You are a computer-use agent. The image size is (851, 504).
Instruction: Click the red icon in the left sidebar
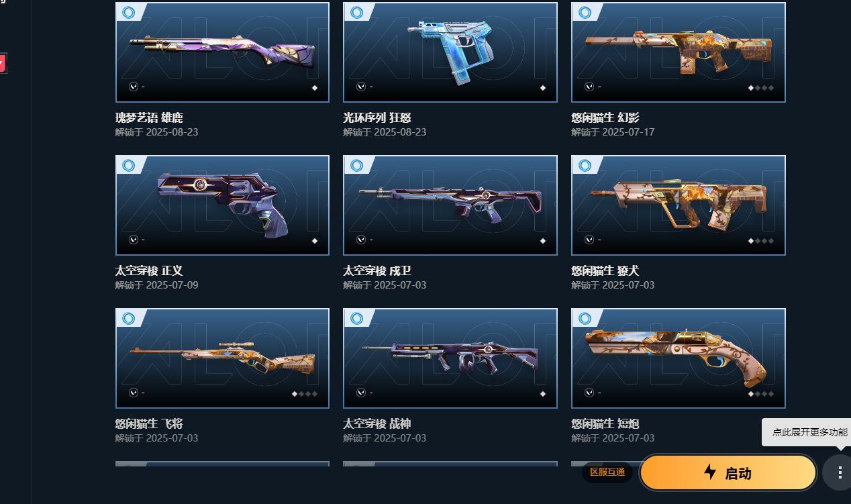(x=3, y=64)
